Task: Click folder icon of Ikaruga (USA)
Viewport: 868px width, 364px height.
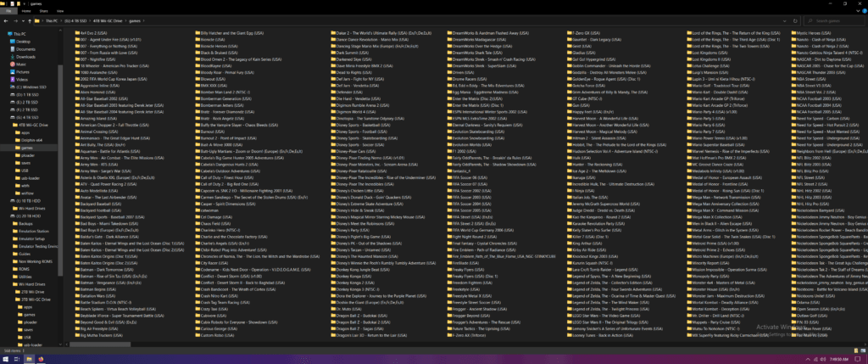Action: click(x=569, y=178)
